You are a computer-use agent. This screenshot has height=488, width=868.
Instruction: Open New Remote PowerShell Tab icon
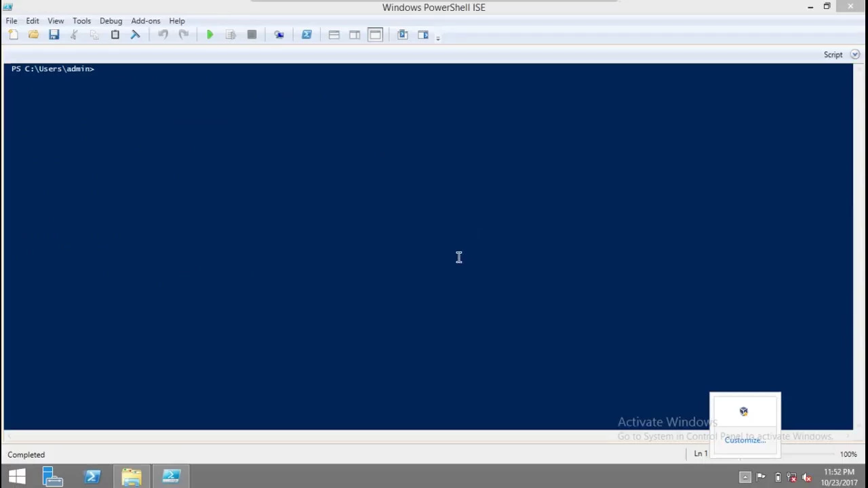pos(279,35)
